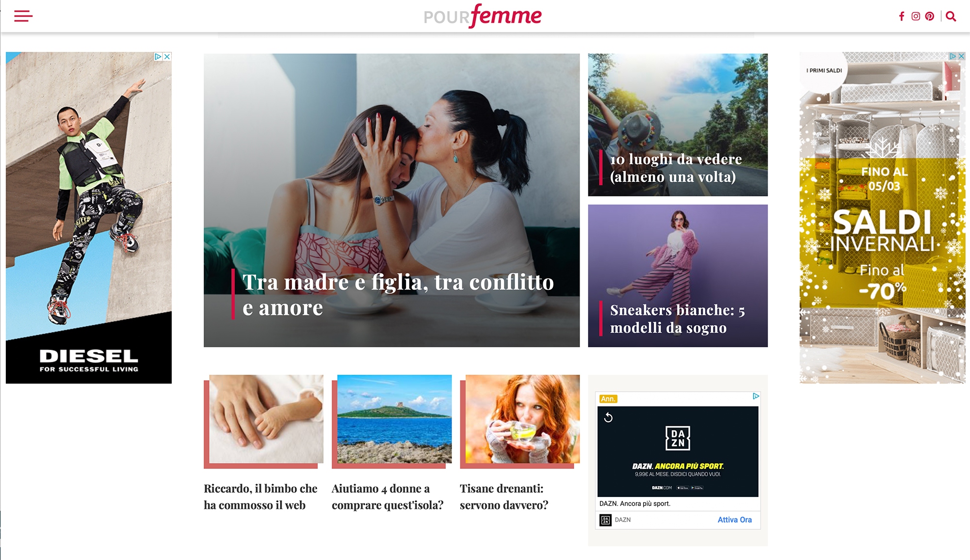Open the search magnifier icon
Viewport: 970px width, 560px height.
pyautogui.click(x=951, y=16)
